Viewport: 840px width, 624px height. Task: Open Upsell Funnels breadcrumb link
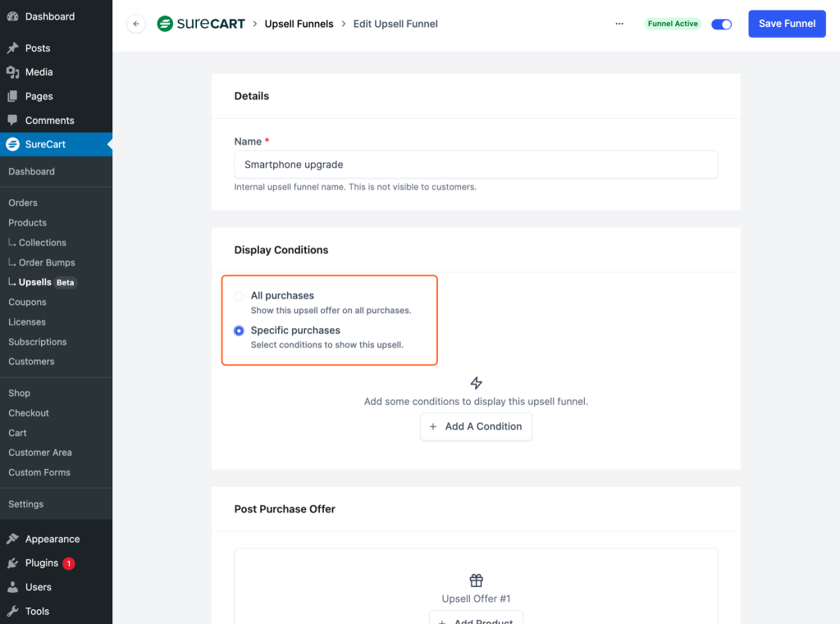point(299,24)
